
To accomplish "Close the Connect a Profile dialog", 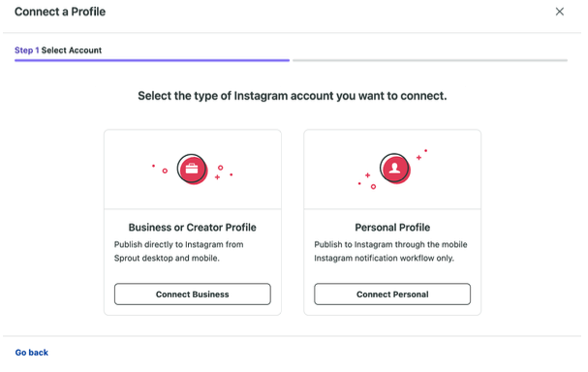I will (560, 12).
